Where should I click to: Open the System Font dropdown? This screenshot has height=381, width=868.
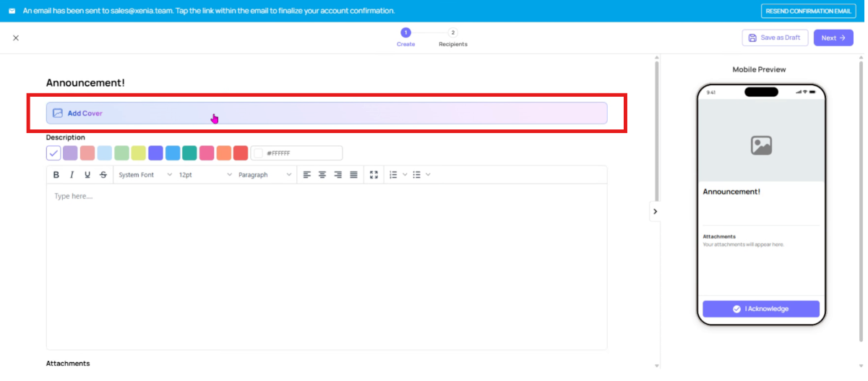tap(145, 175)
